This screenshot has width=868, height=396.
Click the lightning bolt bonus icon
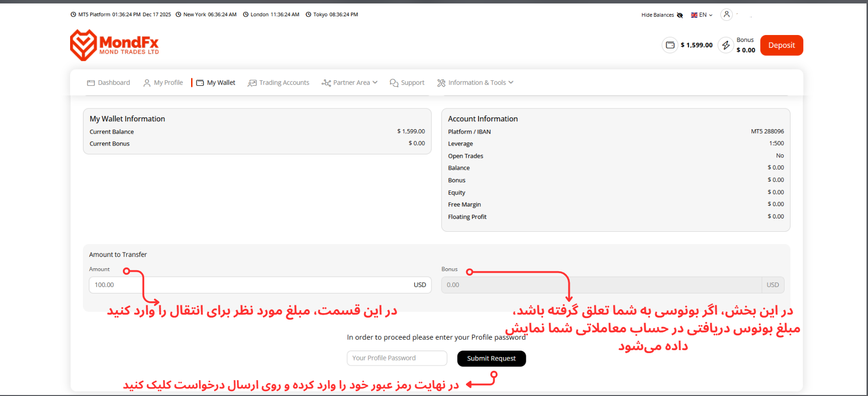[725, 45]
